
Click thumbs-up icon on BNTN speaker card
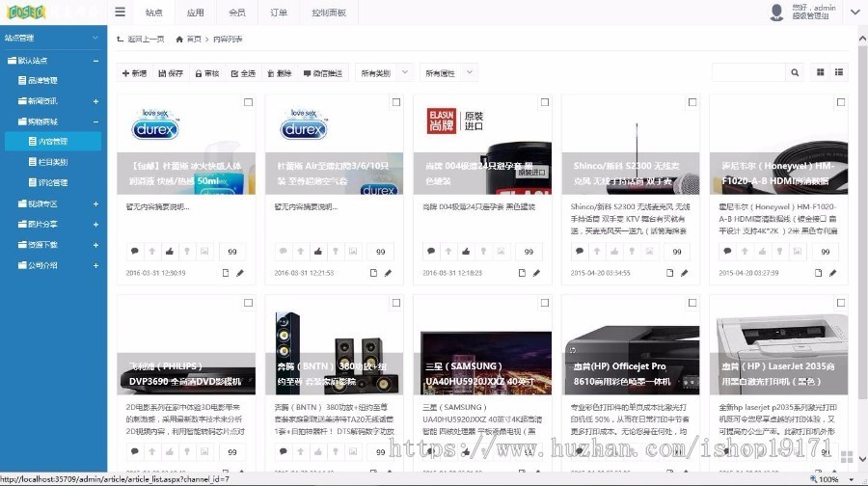pyautogui.click(x=317, y=451)
